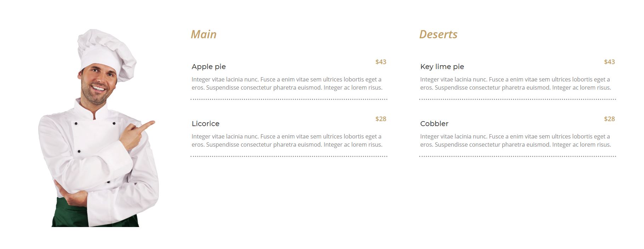Open the Cobbler menu item
644x249 pixels.
(434, 124)
